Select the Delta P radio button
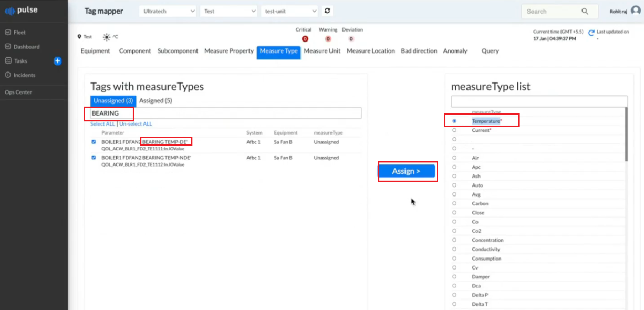The image size is (644, 310). pyautogui.click(x=454, y=295)
